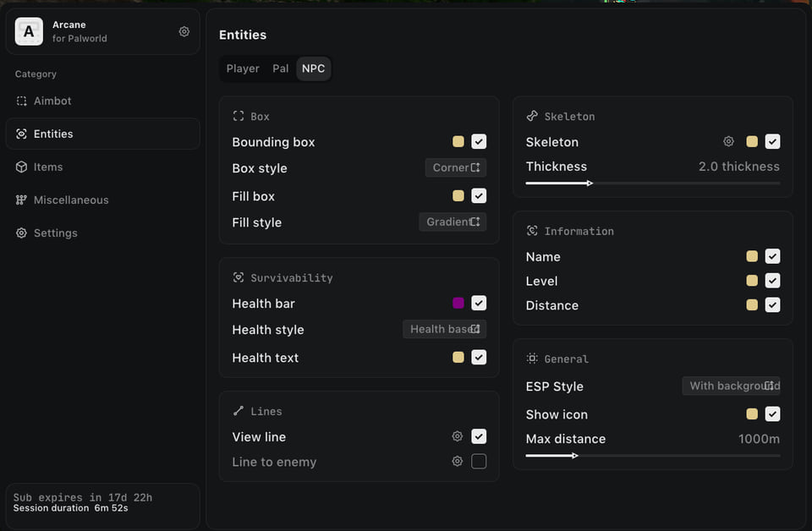Image resolution: width=812 pixels, height=531 pixels.
Task: Open the gear settings next to the Arcane title
Action: (x=184, y=31)
